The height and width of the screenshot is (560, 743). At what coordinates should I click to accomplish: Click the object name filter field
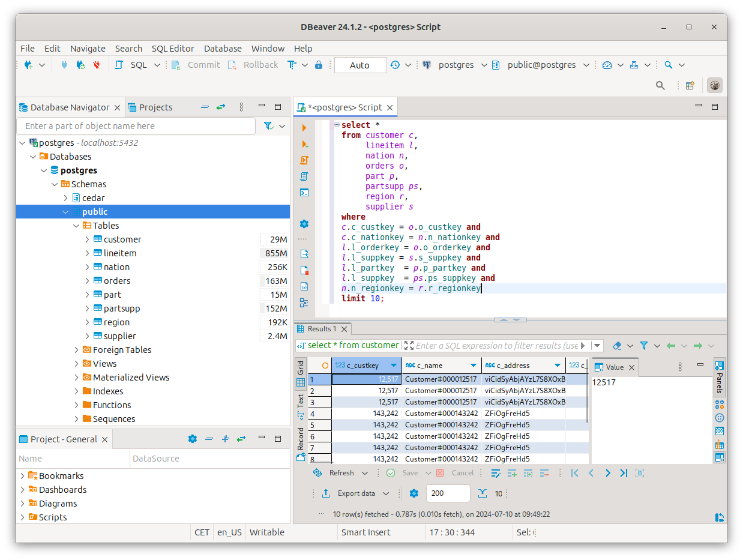(136, 126)
